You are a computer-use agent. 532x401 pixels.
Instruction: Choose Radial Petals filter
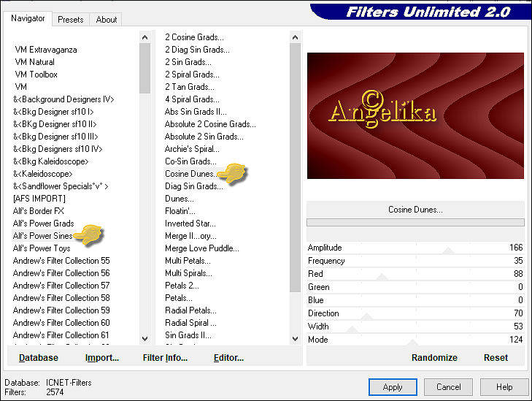click(190, 310)
